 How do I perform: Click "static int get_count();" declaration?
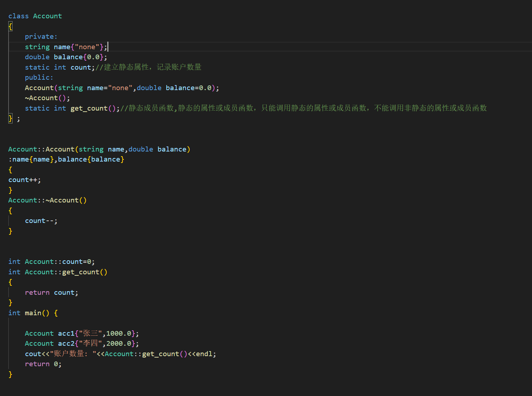click(x=73, y=108)
